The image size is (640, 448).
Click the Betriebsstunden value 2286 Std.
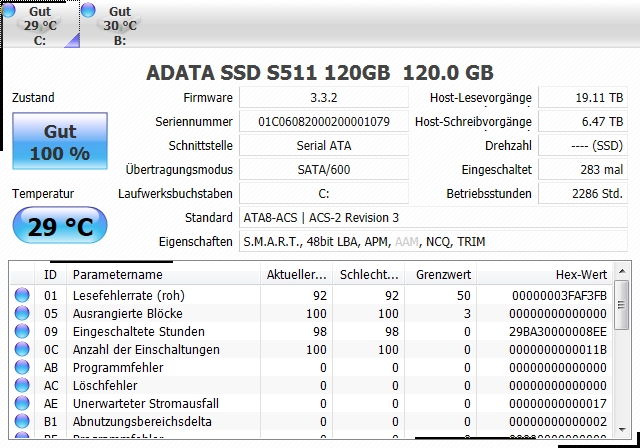pos(583,193)
